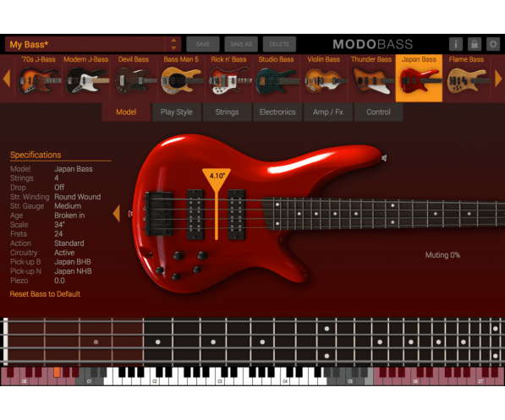
Task: Click the orange highlighted keyboard key
Action: pyautogui.click(x=57, y=373)
